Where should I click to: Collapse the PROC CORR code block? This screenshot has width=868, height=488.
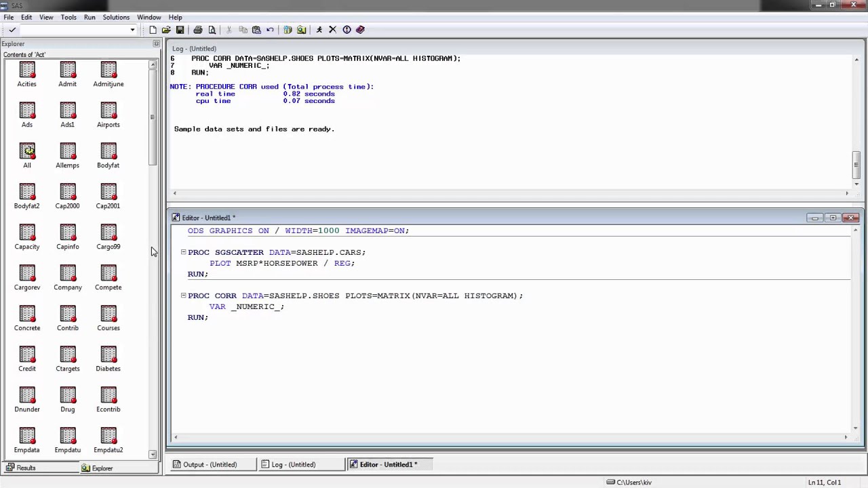point(183,296)
